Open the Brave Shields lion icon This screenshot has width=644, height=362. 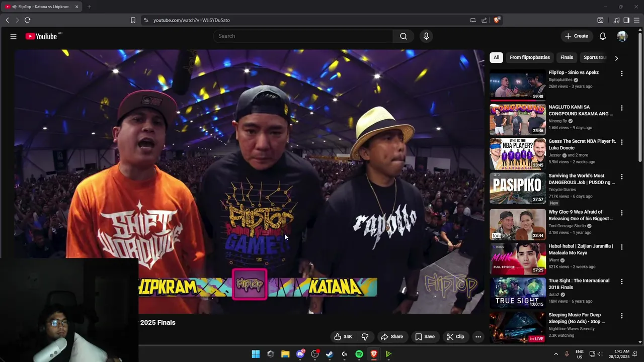[497, 20]
